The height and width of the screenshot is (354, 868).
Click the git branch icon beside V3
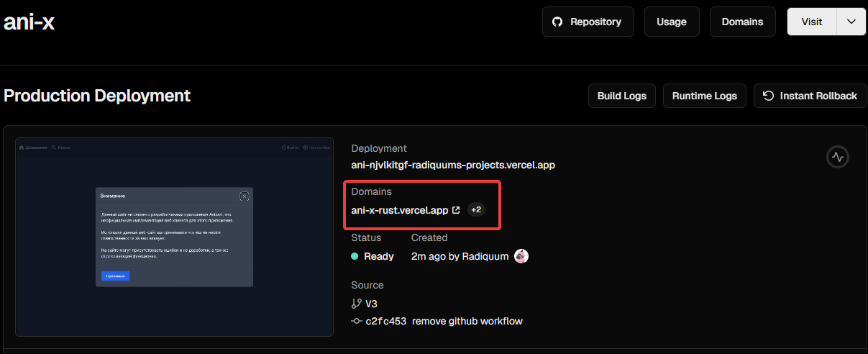357,304
